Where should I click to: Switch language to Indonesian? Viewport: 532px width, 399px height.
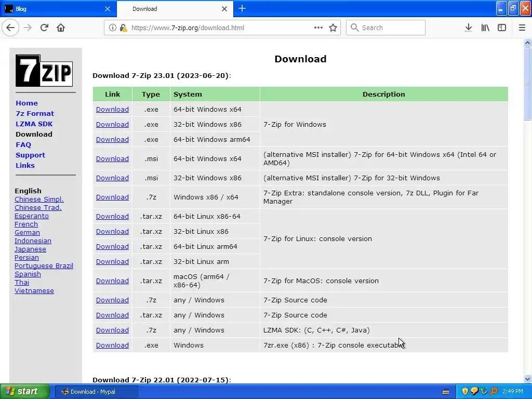click(x=33, y=241)
